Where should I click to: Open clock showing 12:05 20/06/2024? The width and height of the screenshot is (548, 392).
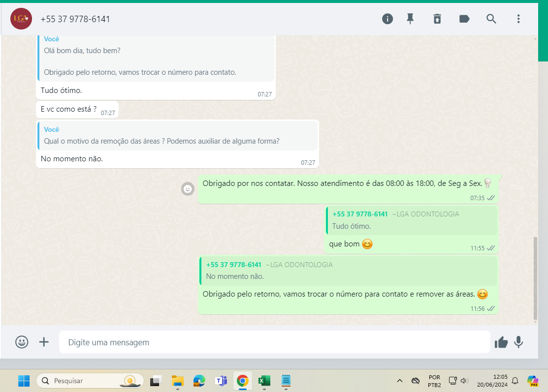pos(492,381)
